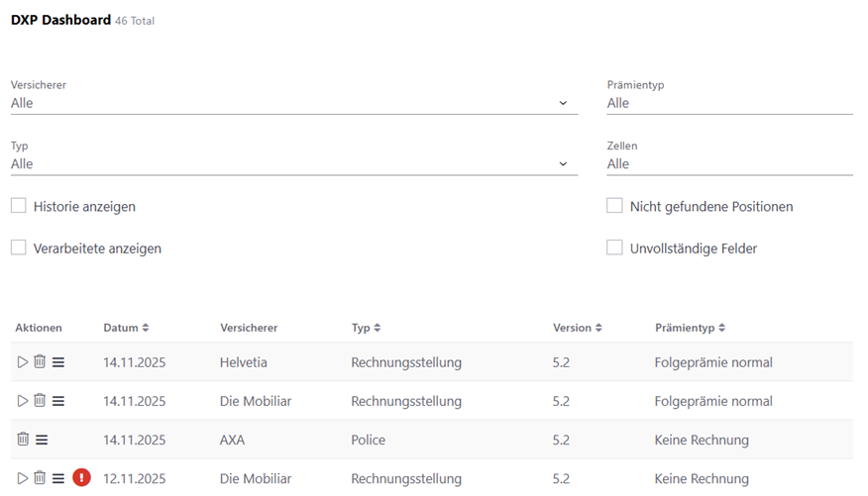Expand the Versicherer dropdown
The width and height of the screenshot is (868, 496).
[x=293, y=103]
